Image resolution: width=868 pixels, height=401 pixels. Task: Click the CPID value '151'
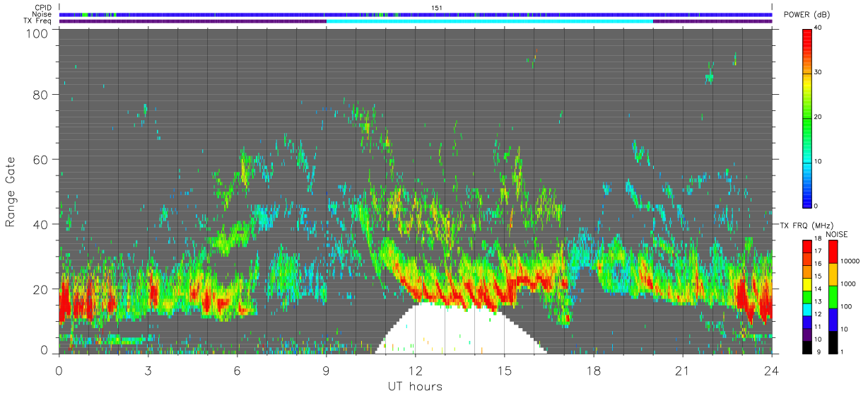[437, 8]
